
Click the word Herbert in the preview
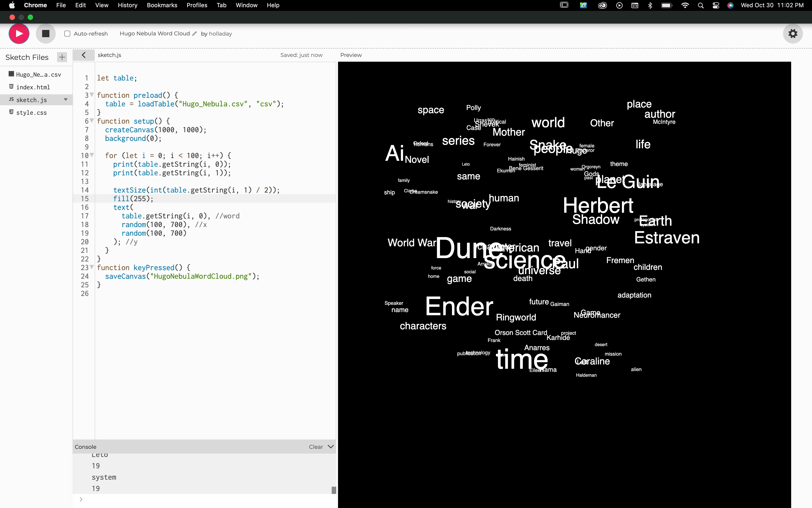coord(598,205)
